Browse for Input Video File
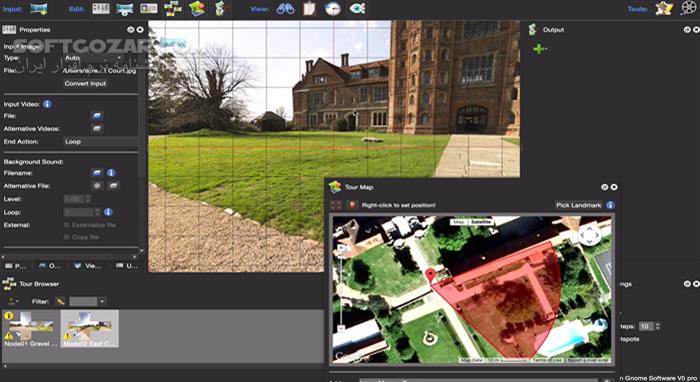 click(97, 116)
